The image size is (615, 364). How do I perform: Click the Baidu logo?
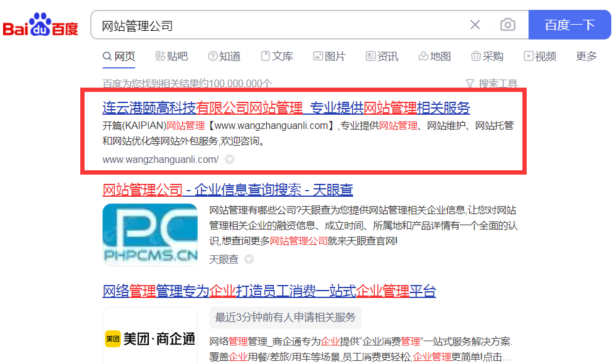coord(40,25)
